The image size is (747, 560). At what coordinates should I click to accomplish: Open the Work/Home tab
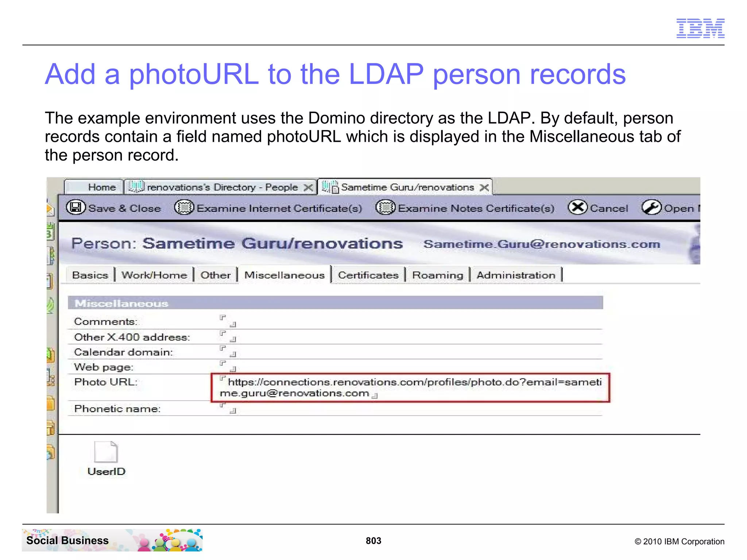(x=154, y=275)
